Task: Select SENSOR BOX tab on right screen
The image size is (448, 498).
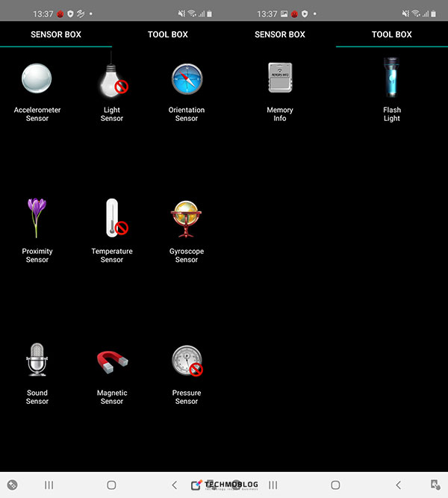Action: coord(280,34)
